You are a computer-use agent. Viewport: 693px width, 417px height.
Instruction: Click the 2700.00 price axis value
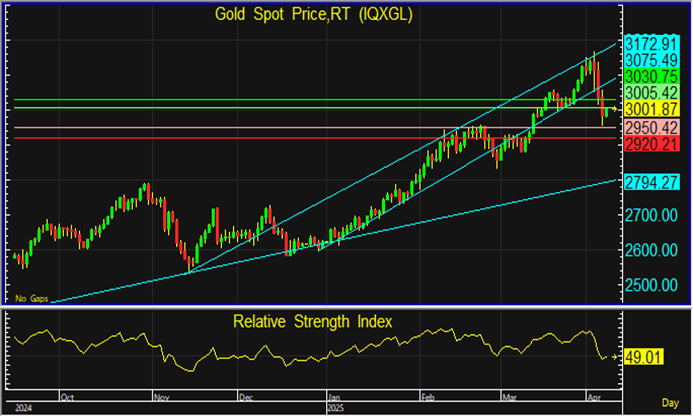[651, 215]
